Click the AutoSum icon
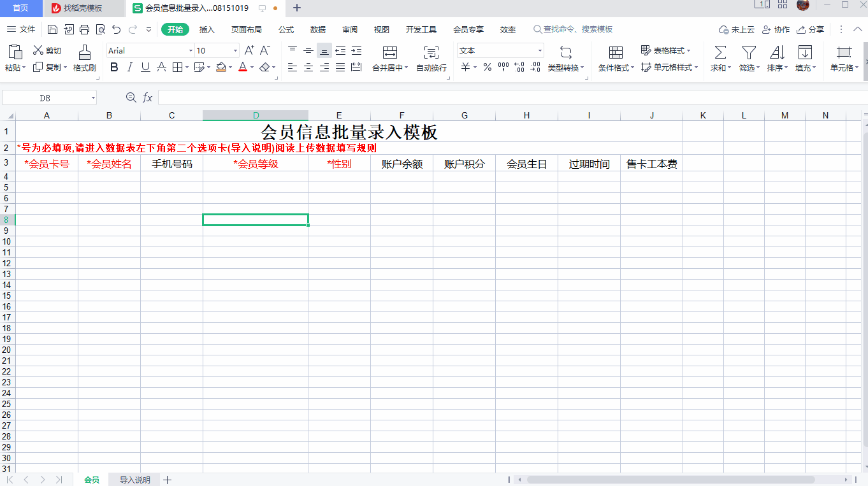This screenshot has width=868, height=486. tap(719, 57)
